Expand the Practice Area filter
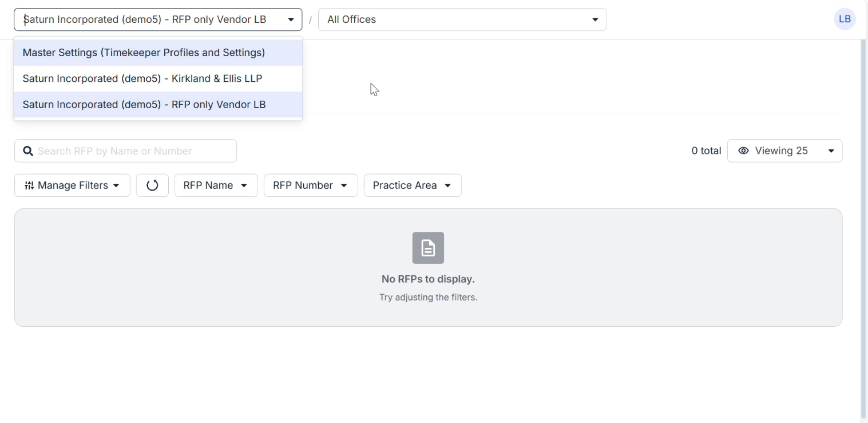Screen dimensions: 868x423 (413, 185)
